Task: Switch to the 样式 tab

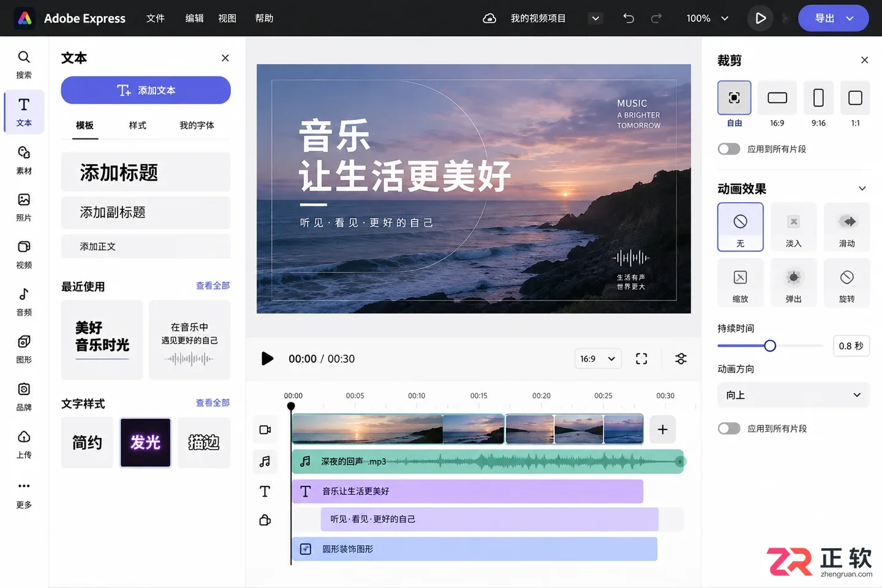Action: pos(138,126)
